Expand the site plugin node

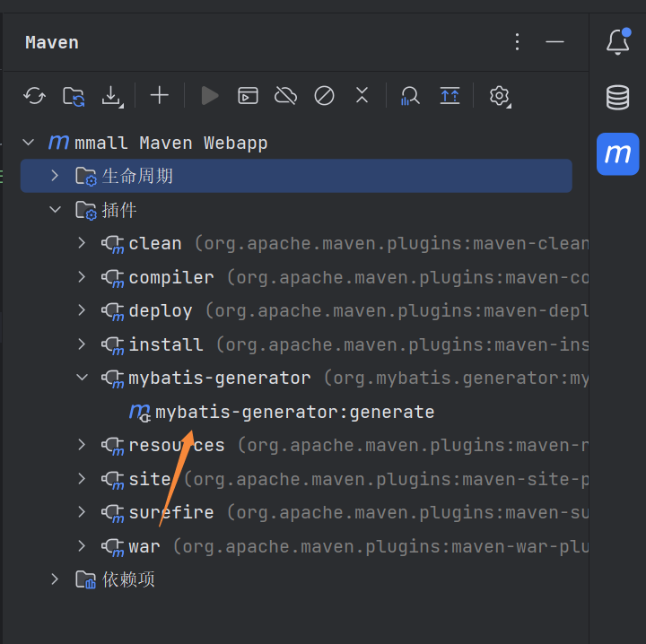coord(82,478)
